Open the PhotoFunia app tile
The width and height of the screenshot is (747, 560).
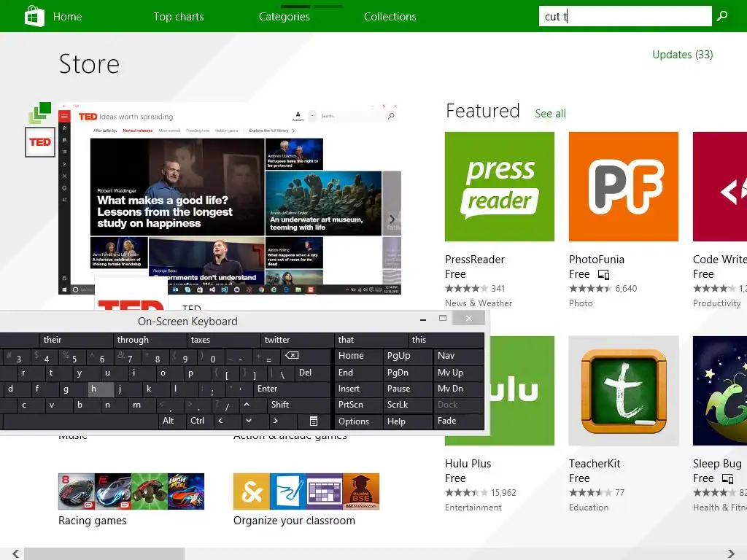tap(623, 187)
